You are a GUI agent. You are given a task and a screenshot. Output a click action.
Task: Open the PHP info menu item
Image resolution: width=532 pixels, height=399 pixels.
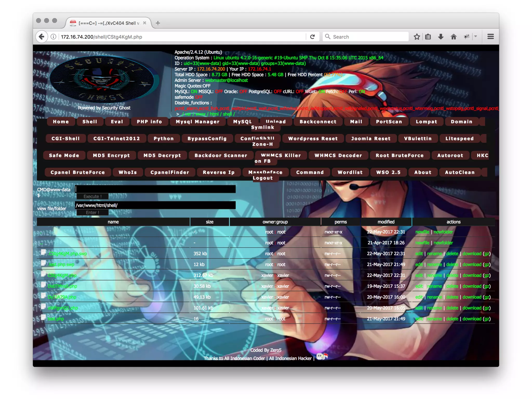pyautogui.click(x=149, y=122)
